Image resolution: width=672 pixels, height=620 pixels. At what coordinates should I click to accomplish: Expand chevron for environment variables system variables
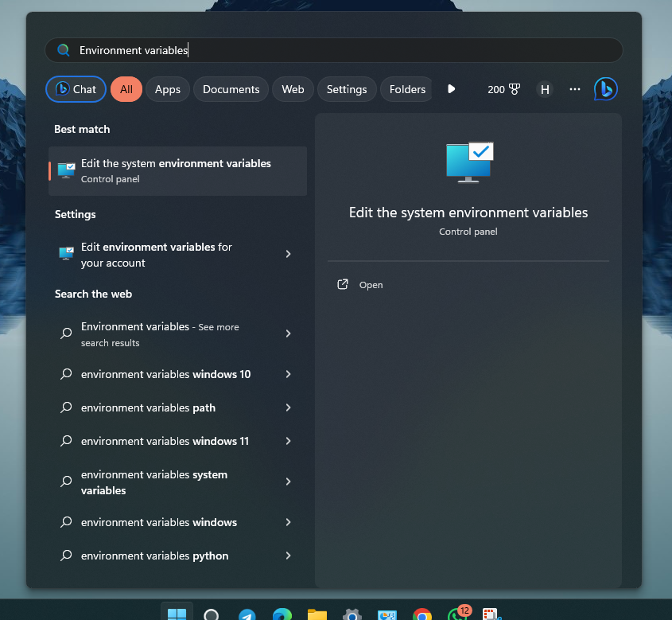coord(288,482)
